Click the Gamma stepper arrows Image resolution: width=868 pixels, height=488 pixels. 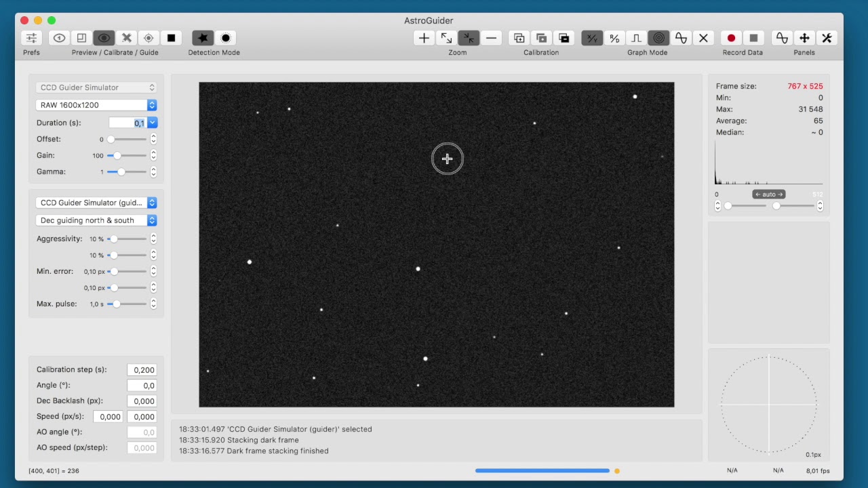(x=153, y=171)
